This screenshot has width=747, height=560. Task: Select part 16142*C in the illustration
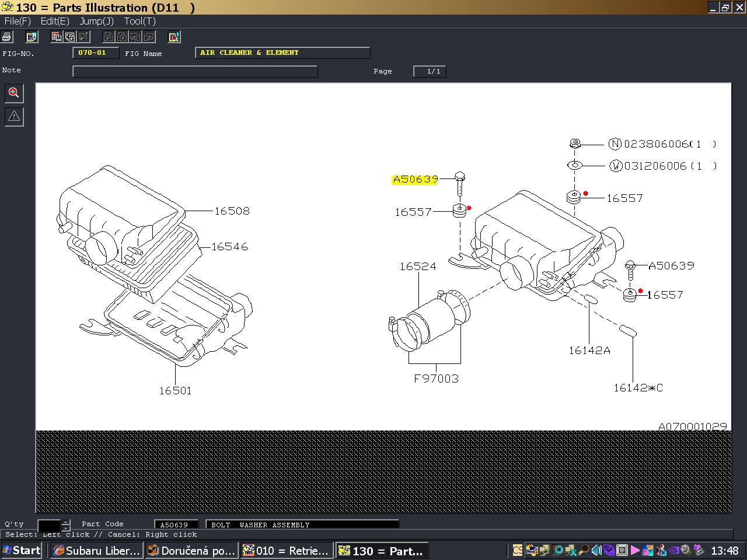(x=638, y=388)
